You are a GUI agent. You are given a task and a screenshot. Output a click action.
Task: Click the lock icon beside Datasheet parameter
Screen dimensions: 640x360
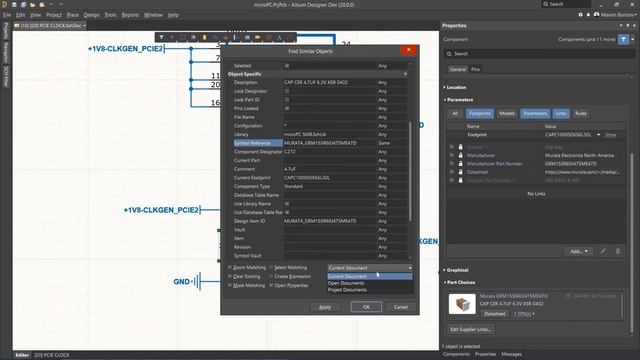pos(460,172)
